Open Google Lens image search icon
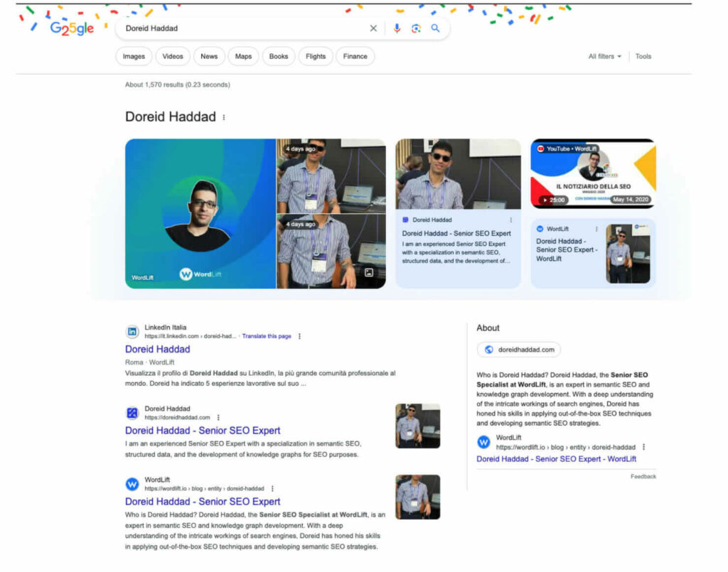Image resolution: width=728 pixels, height=572 pixels. (x=415, y=28)
